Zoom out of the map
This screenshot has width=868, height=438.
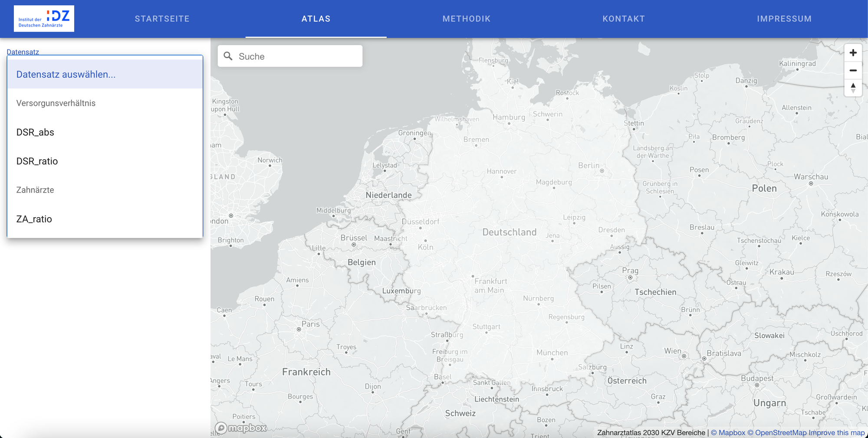(x=853, y=70)
